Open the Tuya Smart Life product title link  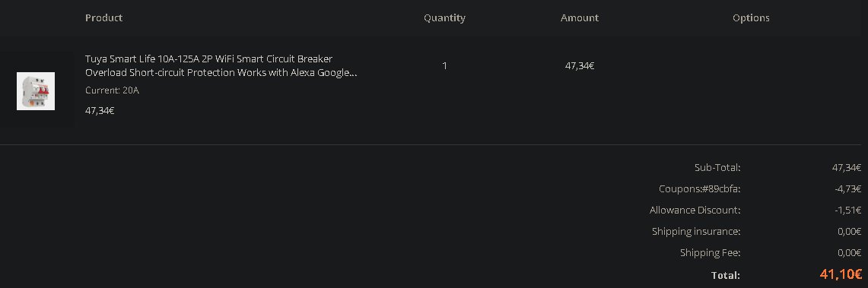tap(221, 66)
